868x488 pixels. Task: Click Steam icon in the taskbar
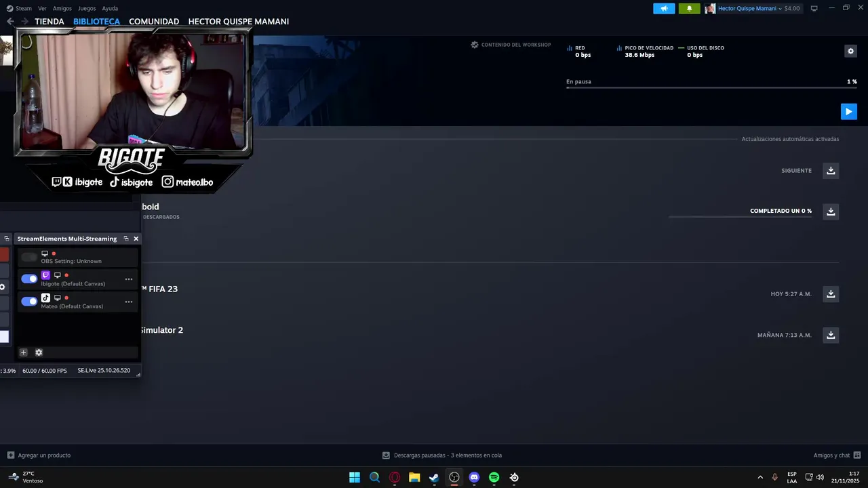434,477
